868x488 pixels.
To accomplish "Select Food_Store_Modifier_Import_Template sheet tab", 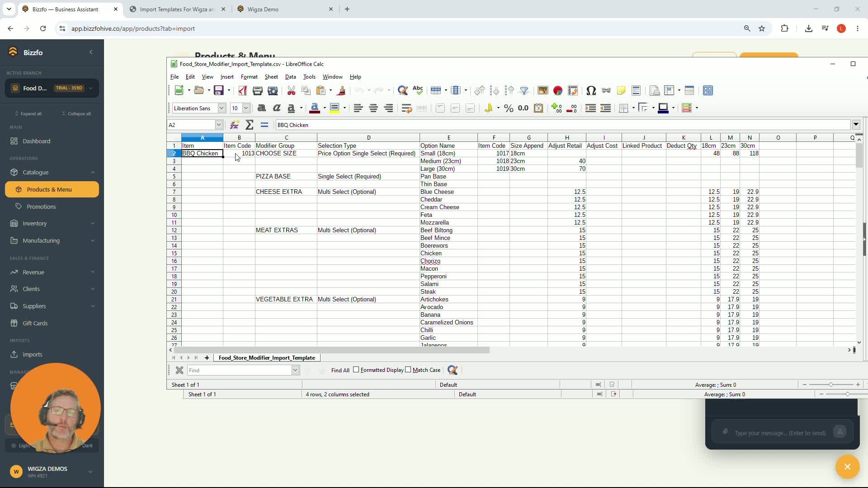I will [x=267, y=357].
